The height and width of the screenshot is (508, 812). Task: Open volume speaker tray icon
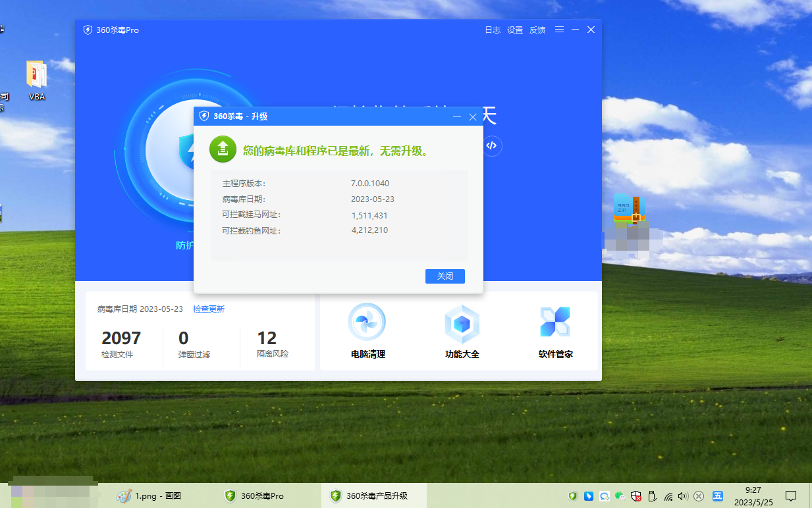pyautogui.click(x=683, y=496)
